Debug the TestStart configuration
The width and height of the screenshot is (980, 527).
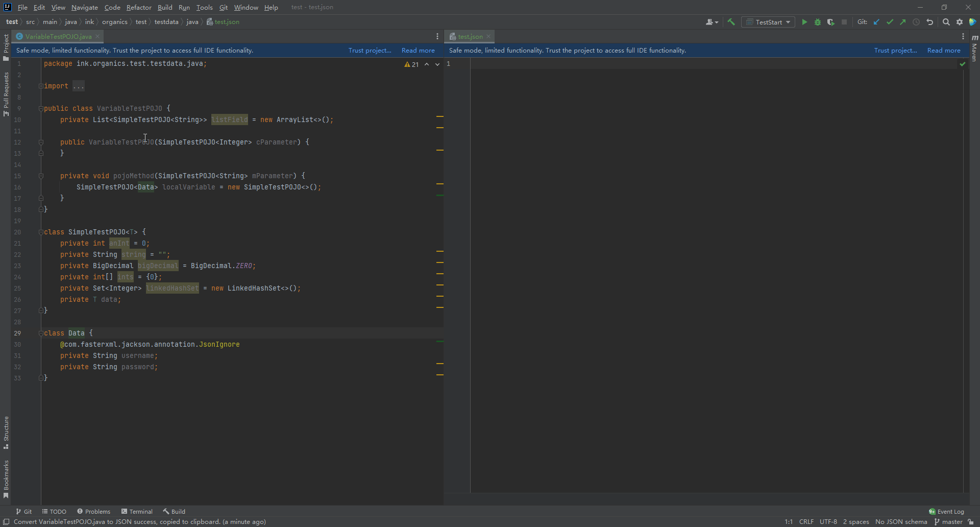pos(818,22)
